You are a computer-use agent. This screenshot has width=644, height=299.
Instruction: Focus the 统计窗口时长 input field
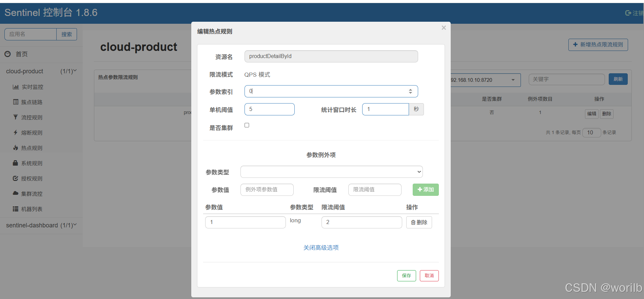pos(385,109)
